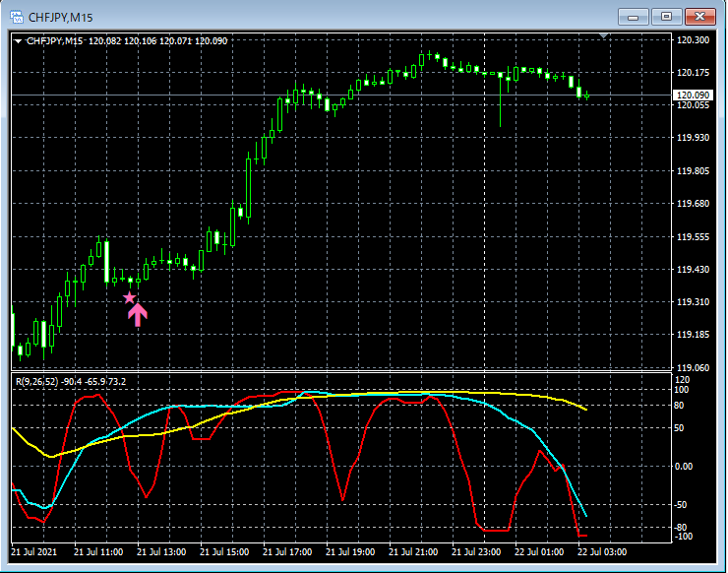Click the 21 Jul 17:00 time label

tap(287, 552)
